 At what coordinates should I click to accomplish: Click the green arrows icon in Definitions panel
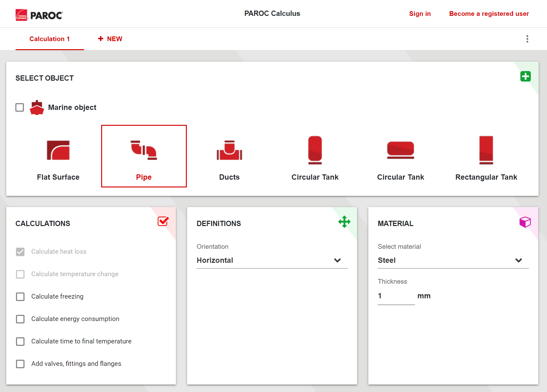point(344,222)
